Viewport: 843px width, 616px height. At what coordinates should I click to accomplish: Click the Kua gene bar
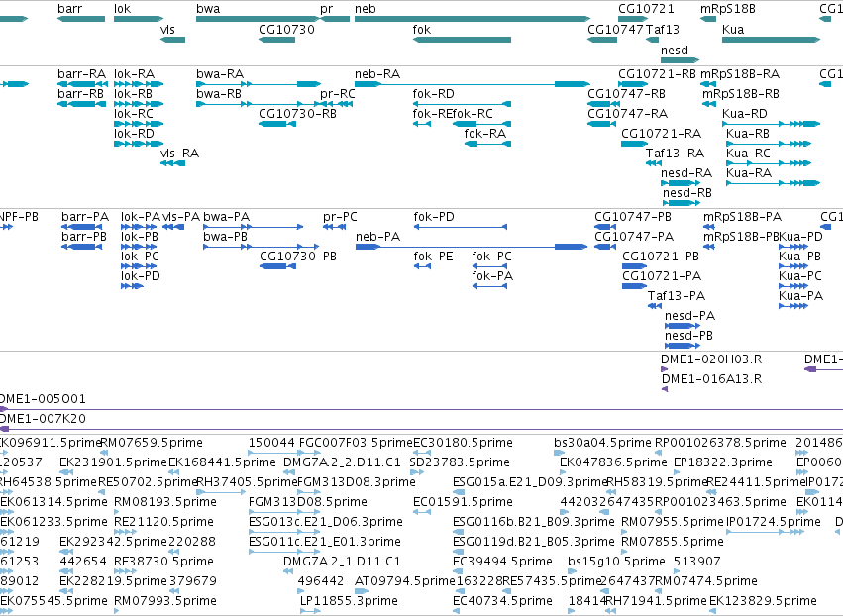(771, 40)
